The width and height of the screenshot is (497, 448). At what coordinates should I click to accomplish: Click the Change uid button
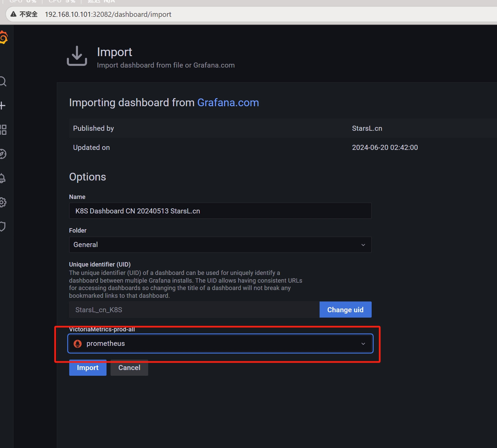coord(345,310)
